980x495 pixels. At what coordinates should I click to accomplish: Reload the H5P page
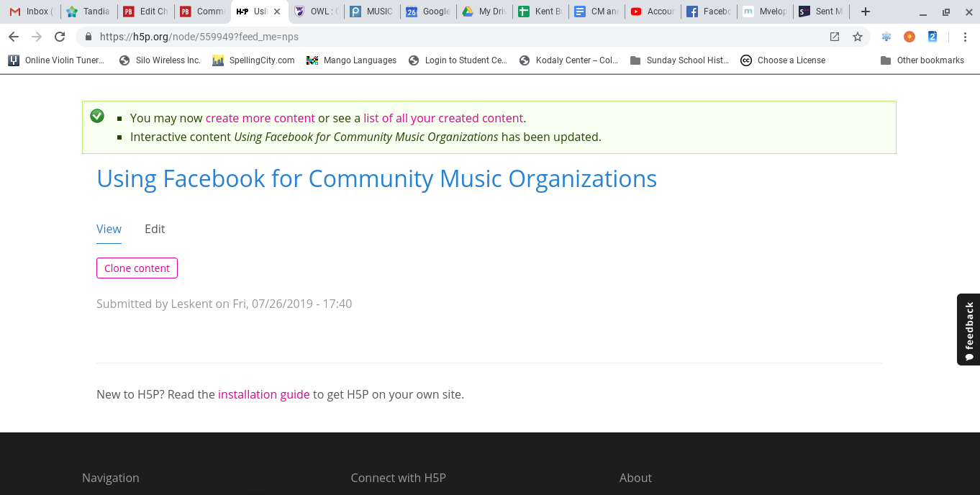click(x=60, y=37)
